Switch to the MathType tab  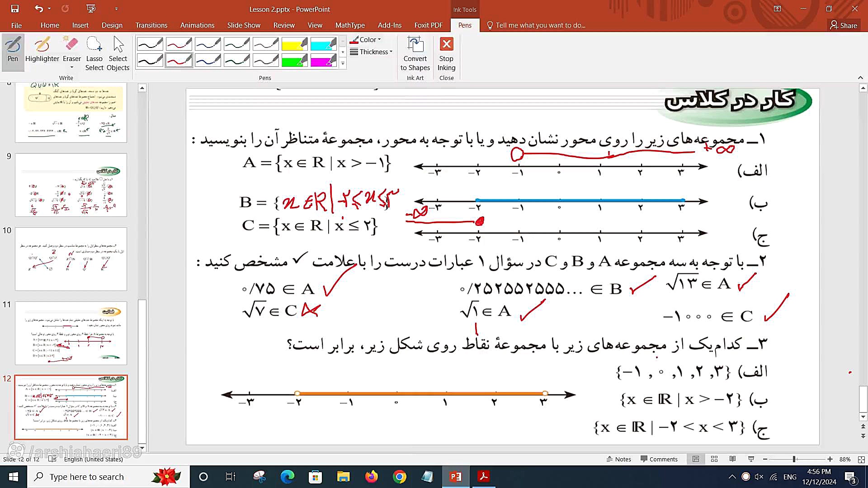tap(349, 25)
